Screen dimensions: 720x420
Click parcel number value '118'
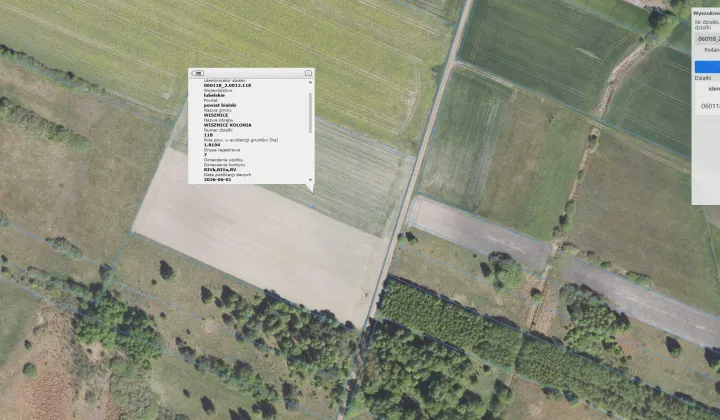[208, 135]
